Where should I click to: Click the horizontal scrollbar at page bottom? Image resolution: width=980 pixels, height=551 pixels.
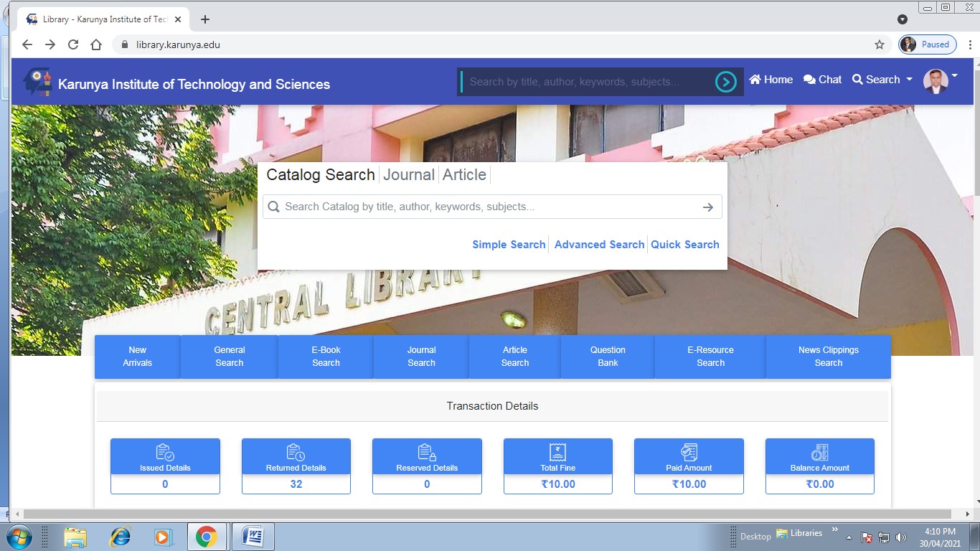pos(488,514)
